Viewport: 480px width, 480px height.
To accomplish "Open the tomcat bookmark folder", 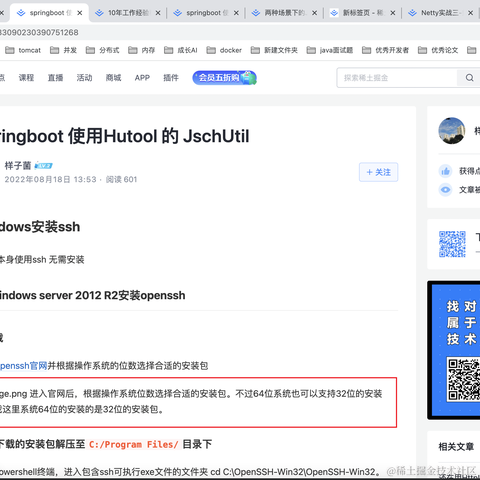I will pyautogui.click(x=23, y=50).
